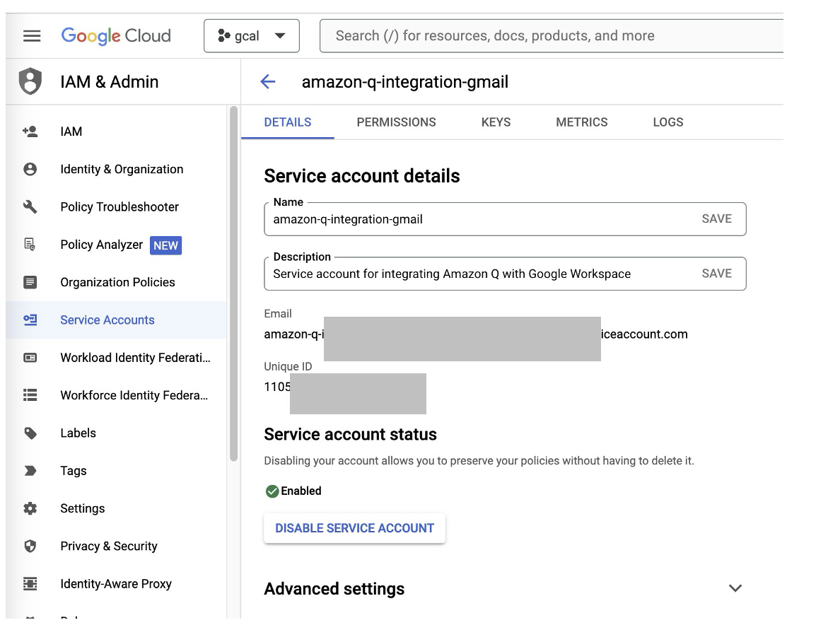Click the search bar for resources and docs
This screenshot has height=625, width=840.
[x=552, y=36]
